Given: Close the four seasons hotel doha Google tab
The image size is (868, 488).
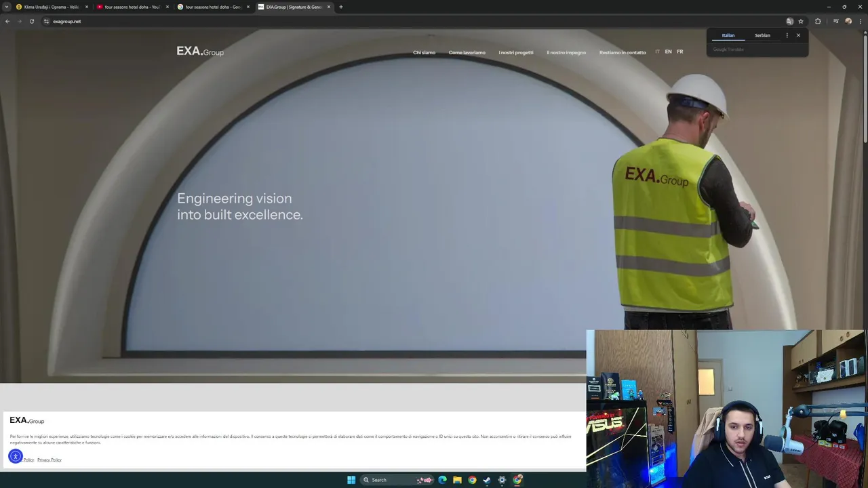Looking at the screenshot, I should point(248,7).
